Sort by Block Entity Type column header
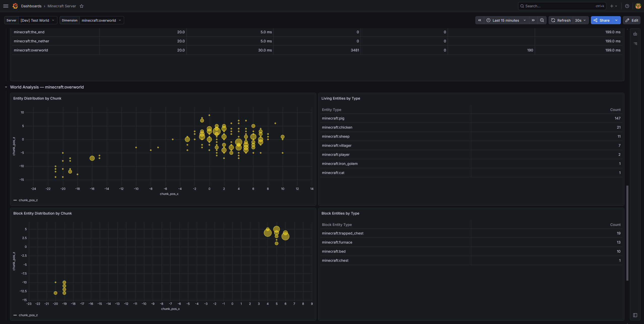 coord(337,225)
